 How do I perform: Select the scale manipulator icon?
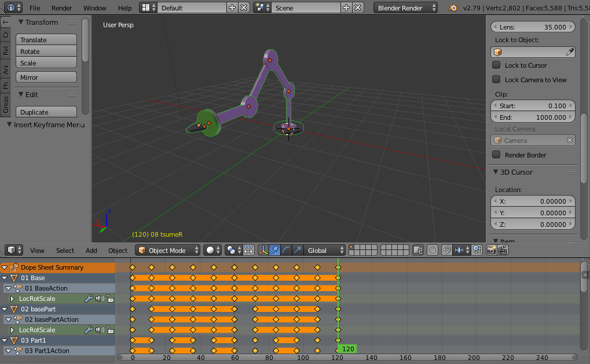click(x=298, y=250)
